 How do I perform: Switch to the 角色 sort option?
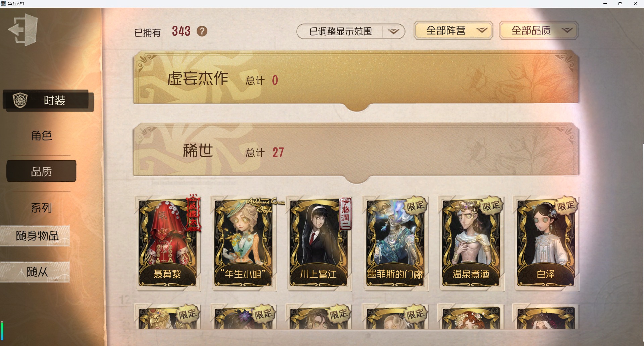pyautogui.click(x=42, y=135)
